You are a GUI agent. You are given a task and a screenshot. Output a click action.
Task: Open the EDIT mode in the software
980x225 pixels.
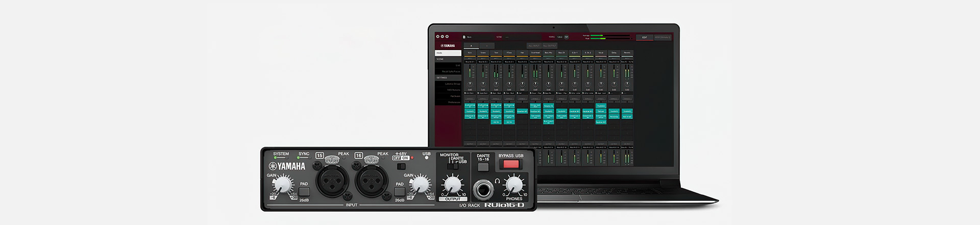click(645, 37)
